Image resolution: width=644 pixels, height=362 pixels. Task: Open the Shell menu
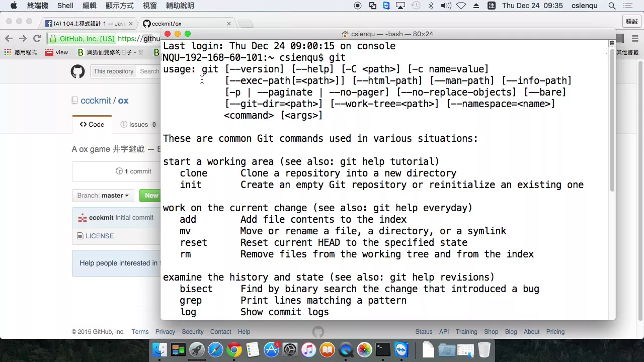(65, 6)
